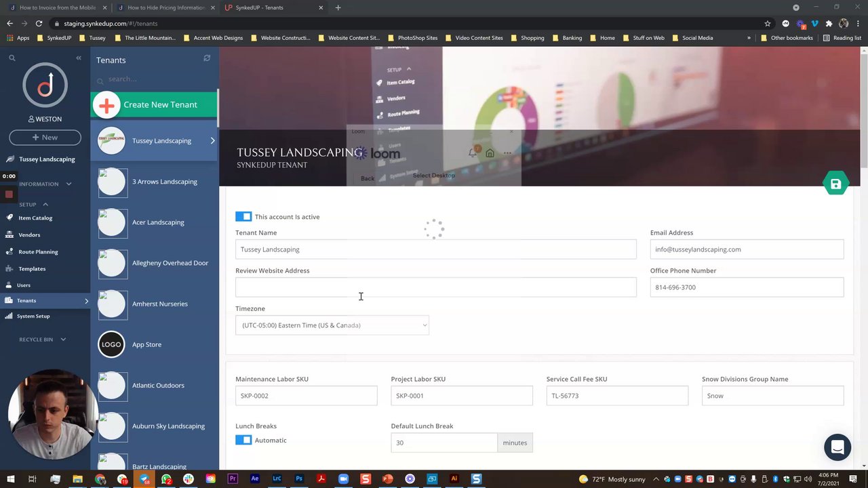Click the green save icon button
This screenshot has height=488, width=868.
835,184
